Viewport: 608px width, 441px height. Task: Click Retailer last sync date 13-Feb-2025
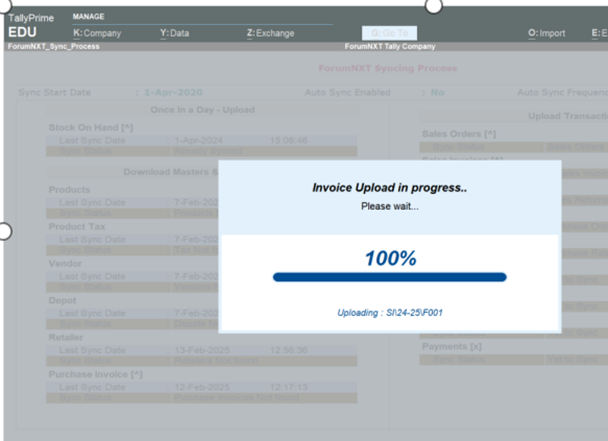pyautogui.click(x=202, y=350)
